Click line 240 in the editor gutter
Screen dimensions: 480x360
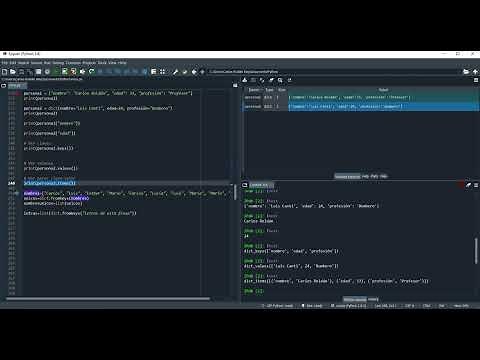click(x=12, y=183)
